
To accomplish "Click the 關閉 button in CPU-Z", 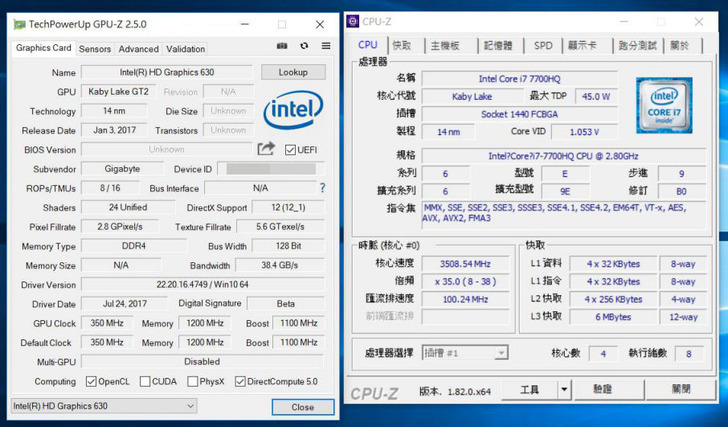I will pos(680,389).
